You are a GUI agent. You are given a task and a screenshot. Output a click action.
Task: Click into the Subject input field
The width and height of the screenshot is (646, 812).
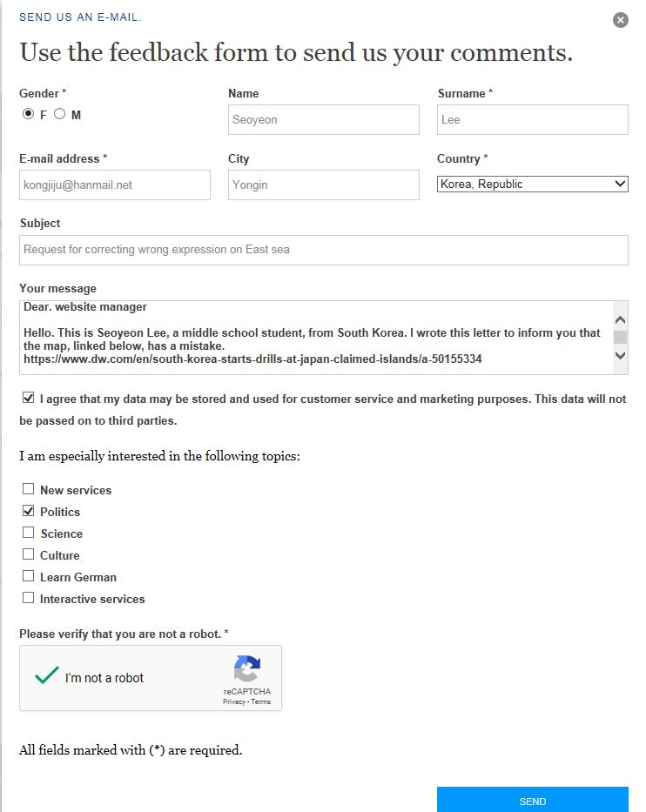pos(323,250)
